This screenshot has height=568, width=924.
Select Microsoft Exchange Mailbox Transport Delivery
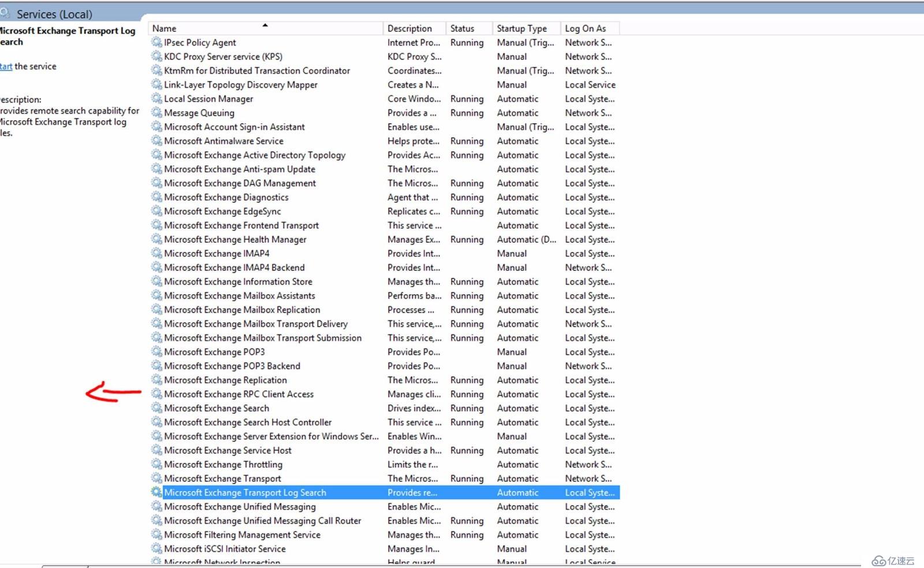pos(256,324)
